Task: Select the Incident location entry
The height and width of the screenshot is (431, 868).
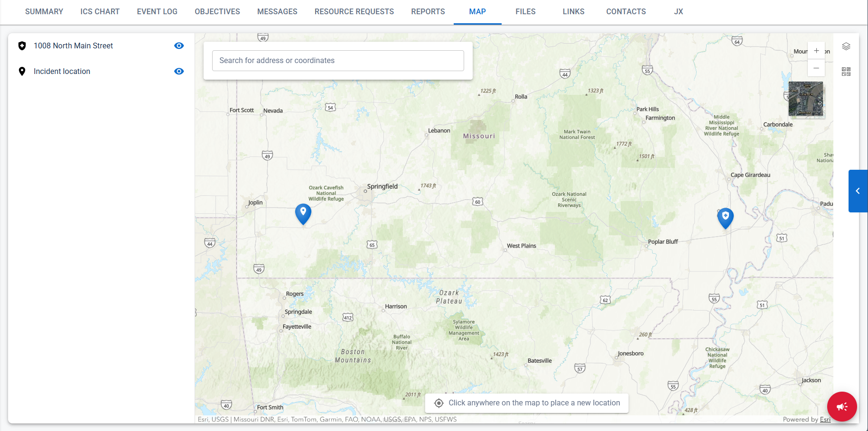Action: 62,72
